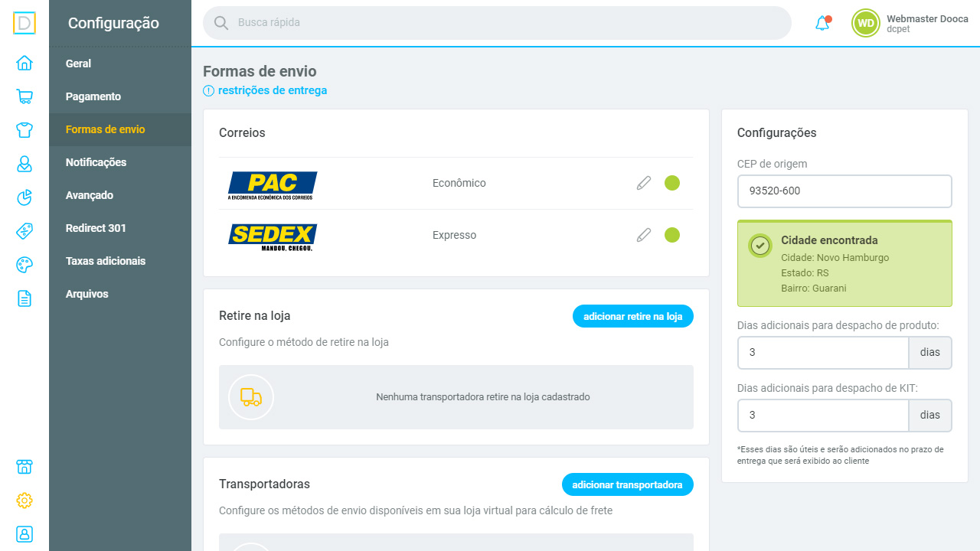980x551 pixels.
Task: Open Notificações settings section
Action: (x=120, y=162)
